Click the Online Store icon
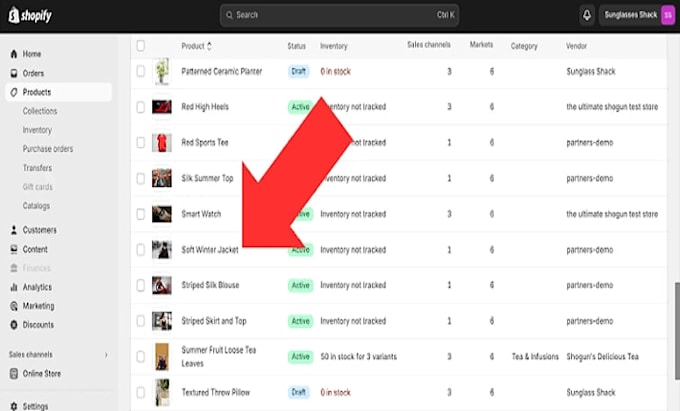 tap(14, 373)
